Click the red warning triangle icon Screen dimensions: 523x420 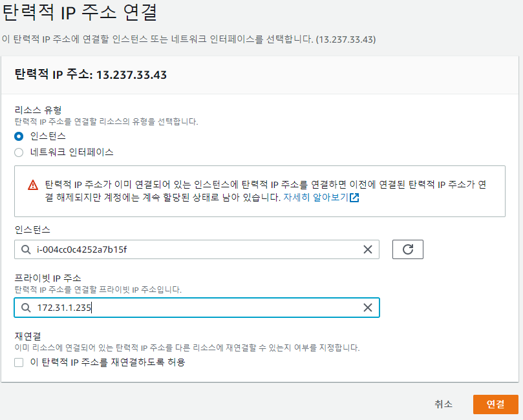pos(33,185)
